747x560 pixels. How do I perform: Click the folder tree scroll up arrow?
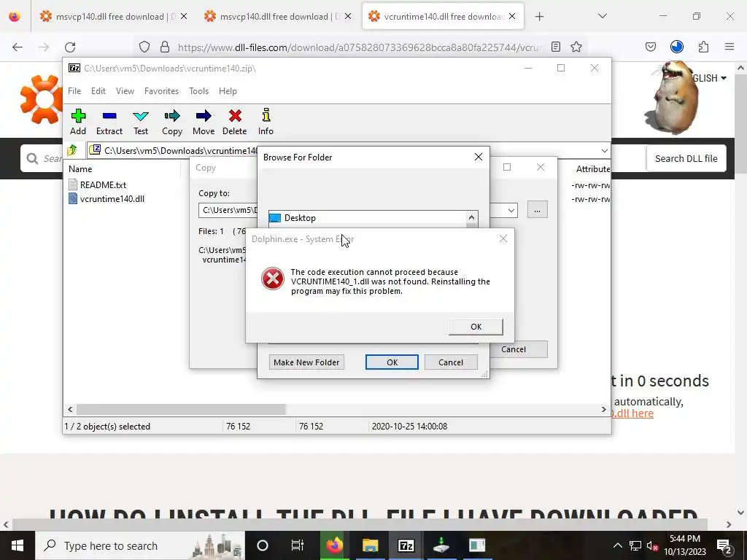pyautogui.click(x=472, y=217)
